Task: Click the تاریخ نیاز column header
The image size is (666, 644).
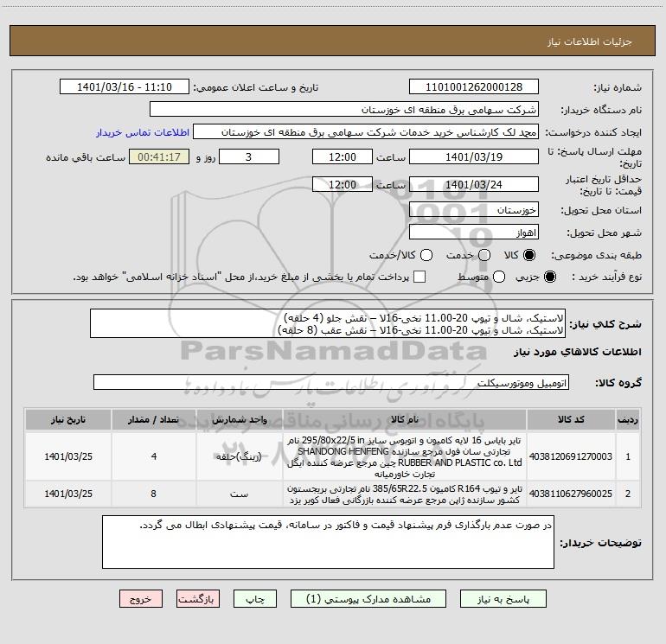Action: point(68,420)
